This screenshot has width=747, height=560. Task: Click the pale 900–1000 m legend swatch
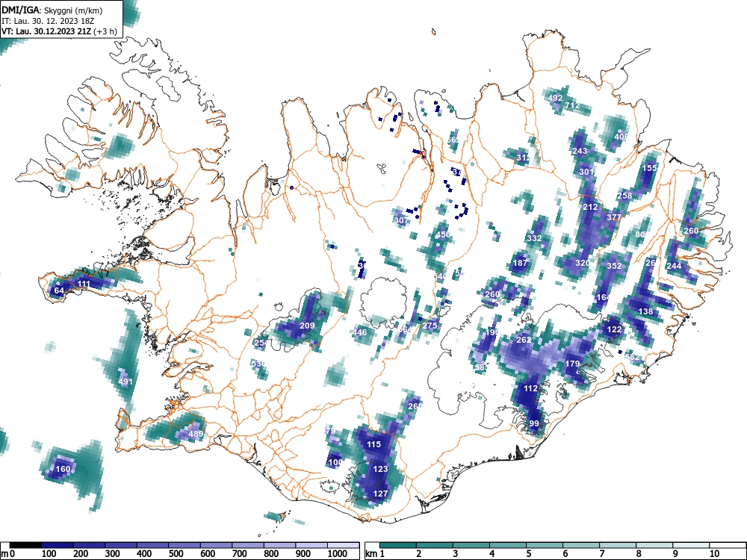point(311,545)
